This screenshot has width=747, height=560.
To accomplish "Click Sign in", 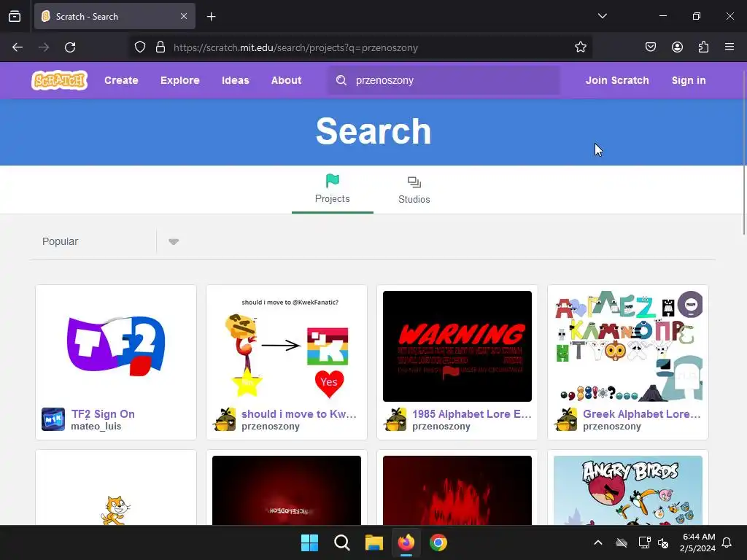I will click(x=689, y=80).
